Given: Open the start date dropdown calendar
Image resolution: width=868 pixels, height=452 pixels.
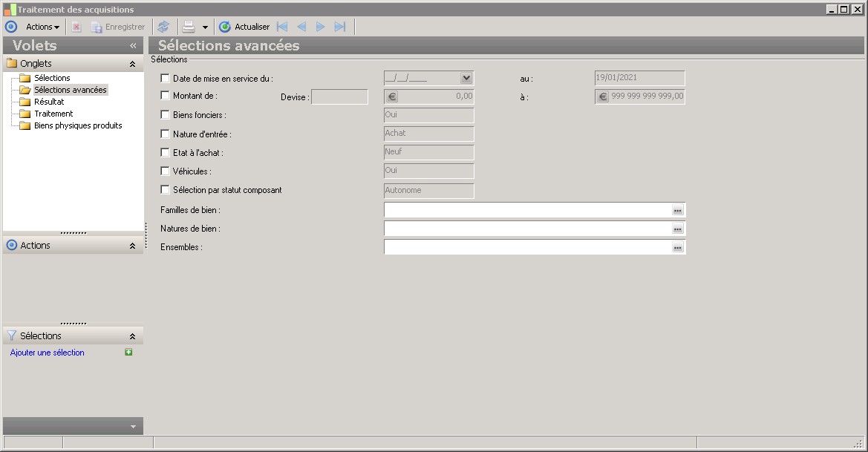Looking at the screenshot, I should (466, 78).
